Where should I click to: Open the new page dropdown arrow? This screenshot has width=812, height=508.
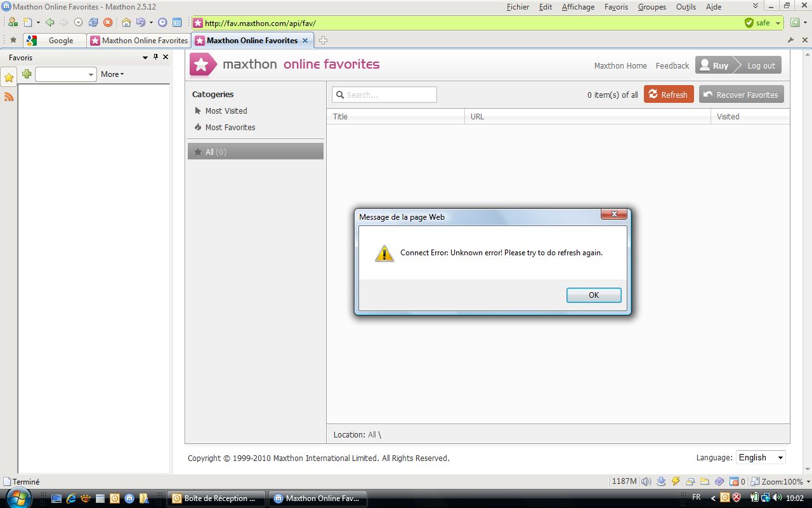tap(38, 22)
